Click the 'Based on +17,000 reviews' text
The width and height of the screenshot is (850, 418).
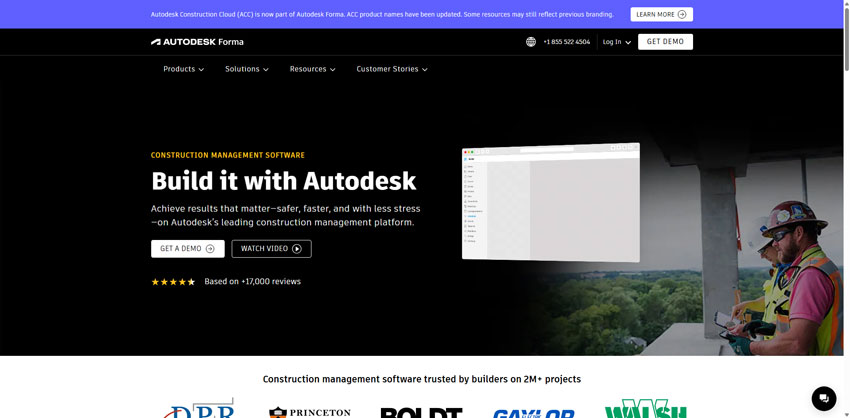click(253, 281)
